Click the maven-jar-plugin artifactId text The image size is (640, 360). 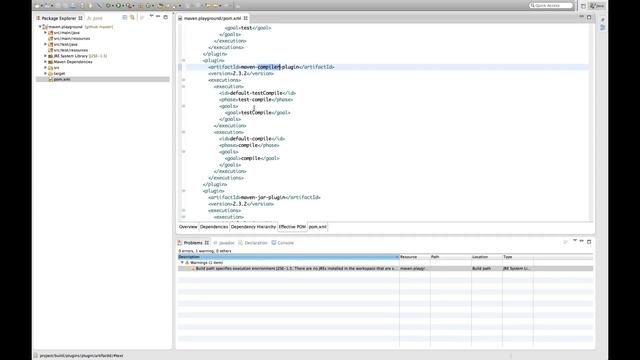click(x=263, y=198)
